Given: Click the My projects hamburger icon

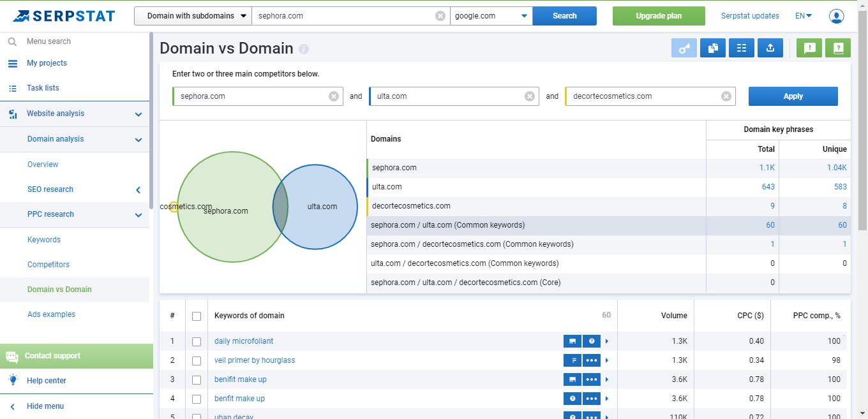Looking at the screenshot, I should 13,63.
